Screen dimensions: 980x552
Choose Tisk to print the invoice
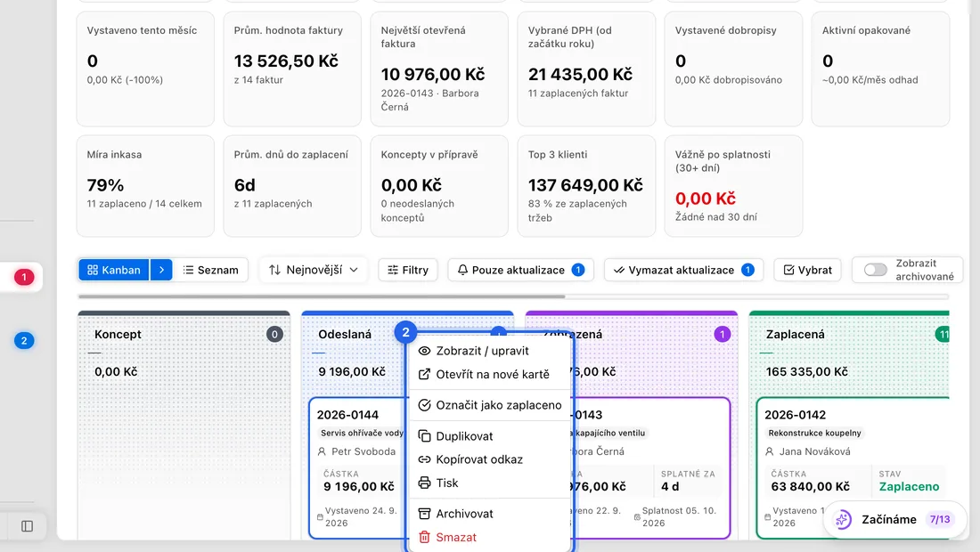(490, 483)
